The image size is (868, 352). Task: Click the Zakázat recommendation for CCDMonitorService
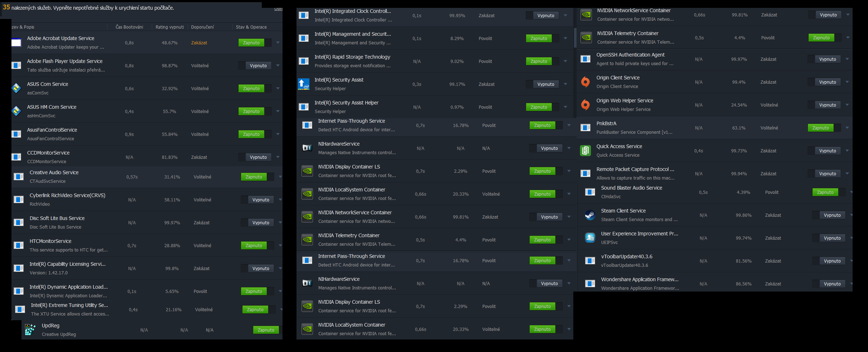199,157
